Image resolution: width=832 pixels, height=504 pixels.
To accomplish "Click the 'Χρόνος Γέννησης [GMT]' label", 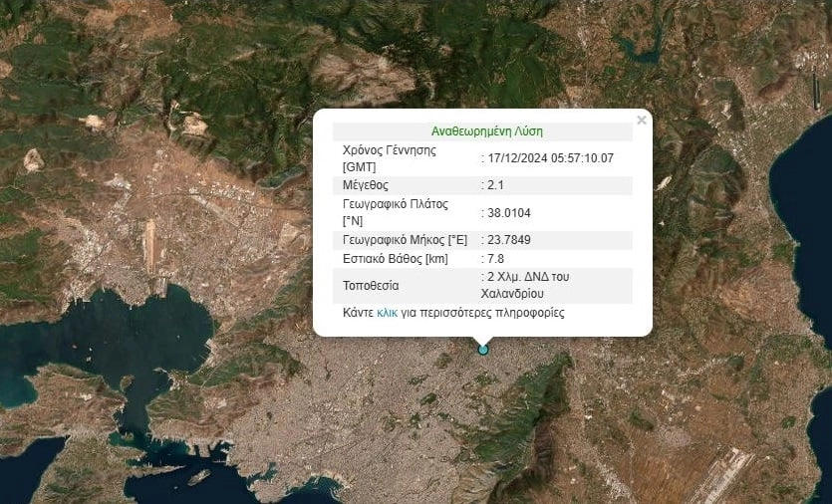I will pyautogui.click(x=389, y=157).
